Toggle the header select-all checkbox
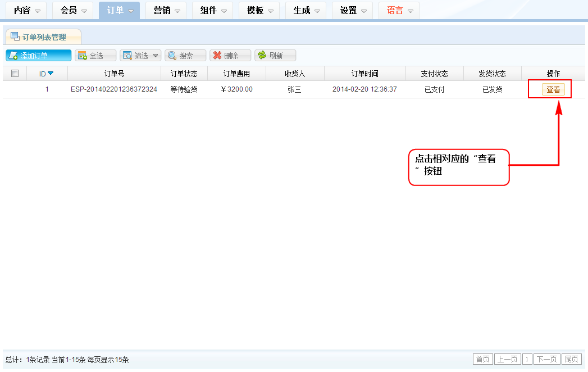Viewport: 588px width, 372px height. 15,73
